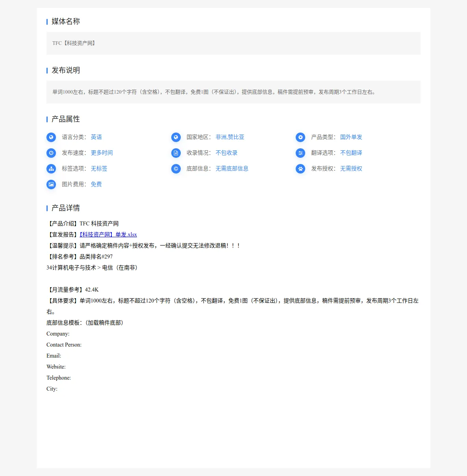This screenshot has height=476, width=467.
Task: Click the 媒体名称 section heading
Action: 66,21
